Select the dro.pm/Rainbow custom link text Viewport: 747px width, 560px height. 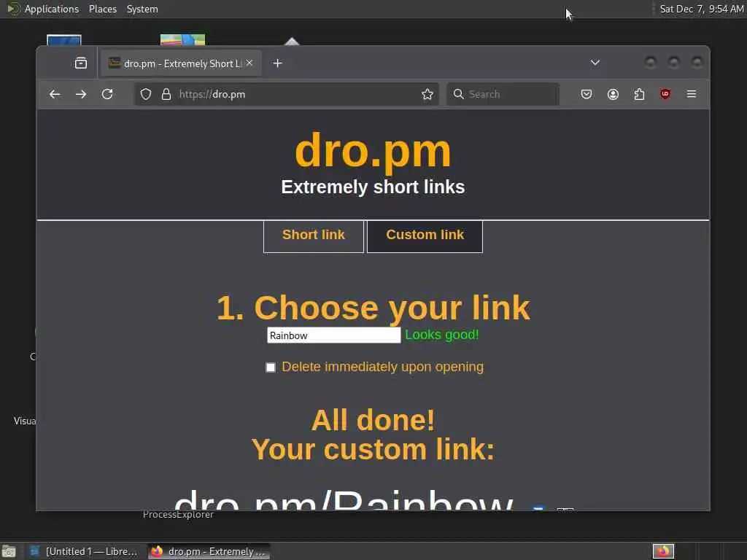[x=344, y=500]
